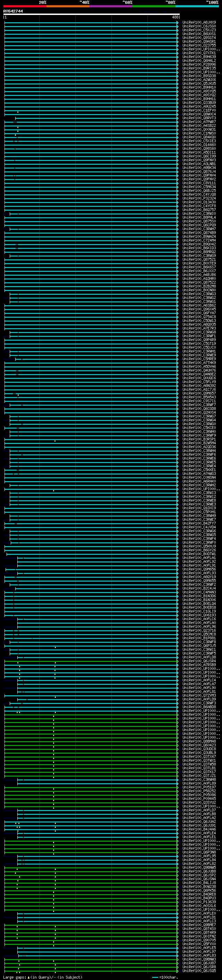Click the purple ~60% identity legend segment
The width and height of the screenshot is (222, 980).
coord(111,6)
